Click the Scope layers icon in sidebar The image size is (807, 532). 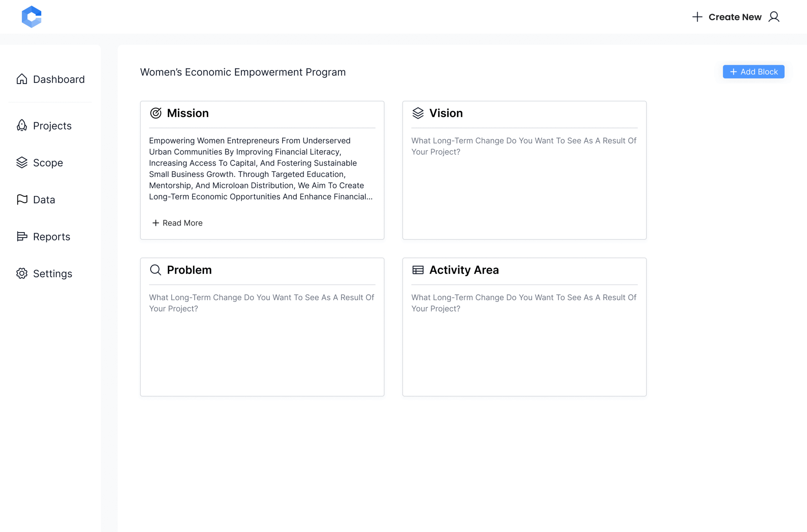click(22, 163)
